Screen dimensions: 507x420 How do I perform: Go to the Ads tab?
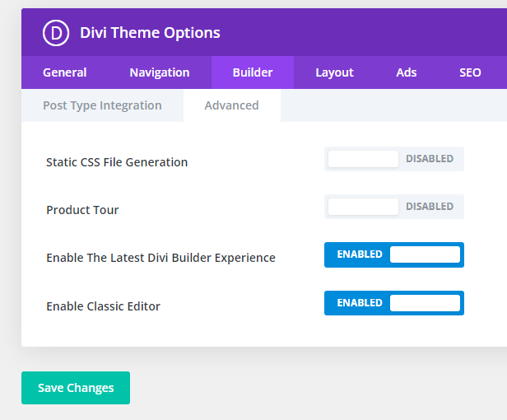pos(406,72)
